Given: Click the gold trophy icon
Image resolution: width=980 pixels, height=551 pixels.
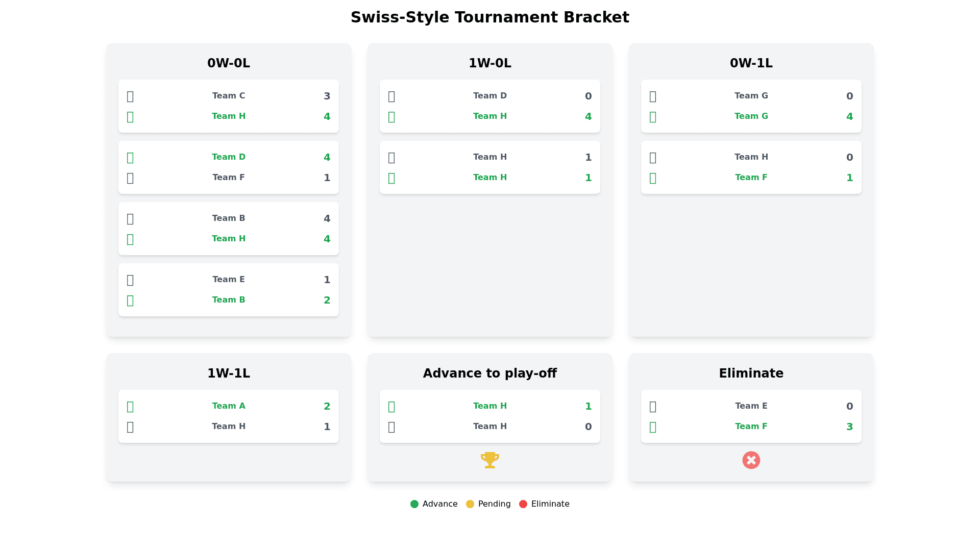Looking at the screenshot, I should tap(489, 460).
